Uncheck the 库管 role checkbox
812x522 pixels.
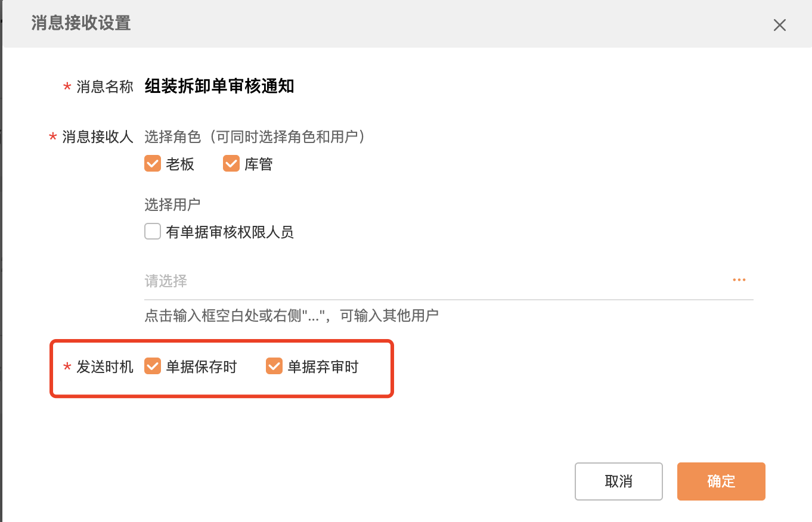pyautogui.click(x=231, y=163)
